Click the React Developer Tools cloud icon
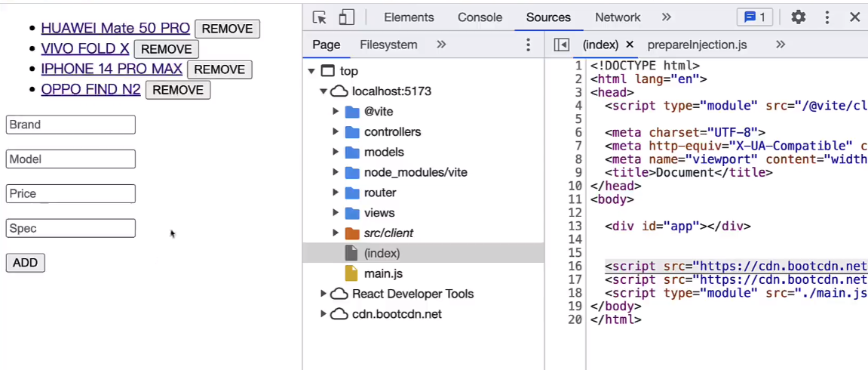The width and height of the screenshot is (868, 370). [339, 294]
